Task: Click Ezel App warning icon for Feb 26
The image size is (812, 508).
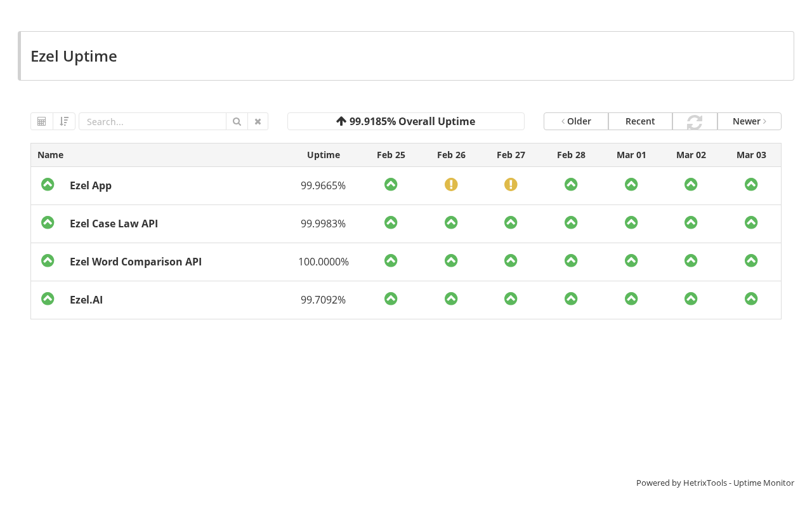Action: [x=451, y=184]
